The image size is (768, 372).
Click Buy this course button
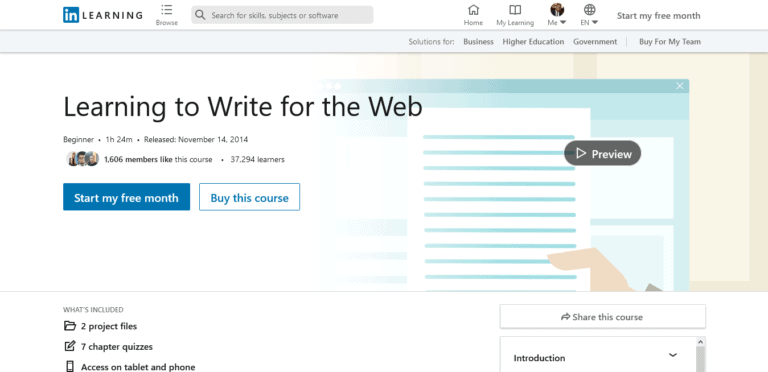pyautogui.click(x=249, y=197)
